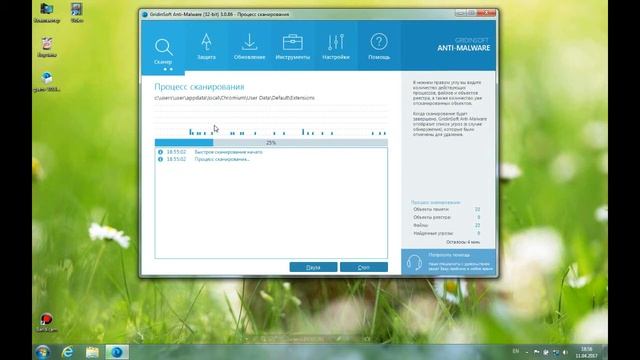Open the Windows Start menu
The height and width of the screenshot is (360, 640).
pos(42,352)
